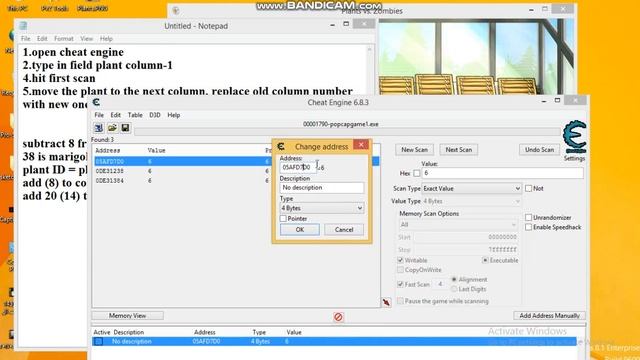Click the red no-entry clear list icon

click(x=338, y=317)
